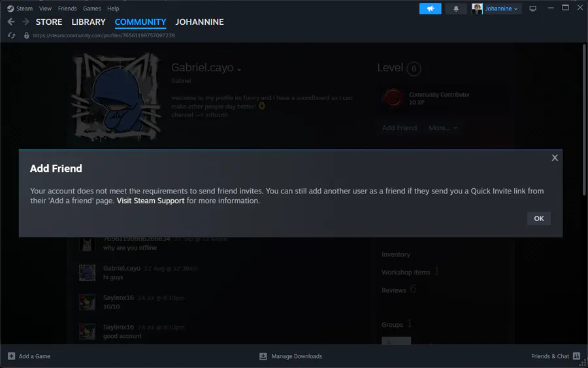Go to the STORE tab
This screenshot has height=368, width=588.
click(49, 22)
